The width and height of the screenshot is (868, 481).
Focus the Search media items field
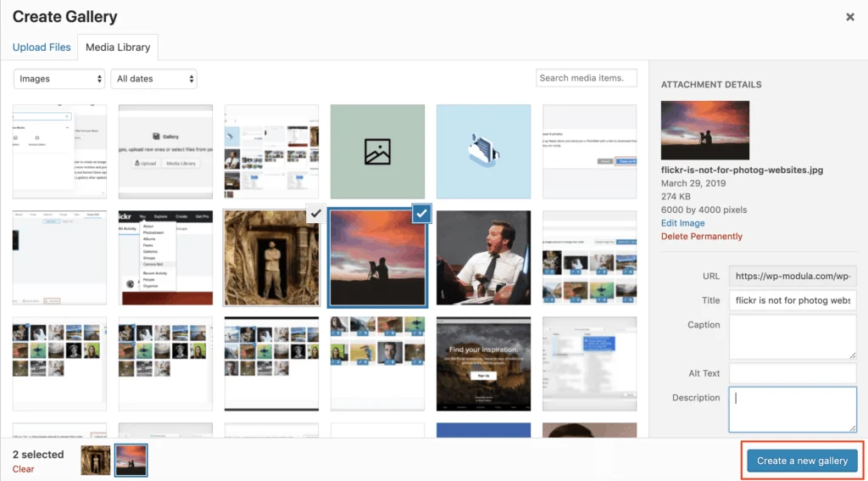click(587, 78)
